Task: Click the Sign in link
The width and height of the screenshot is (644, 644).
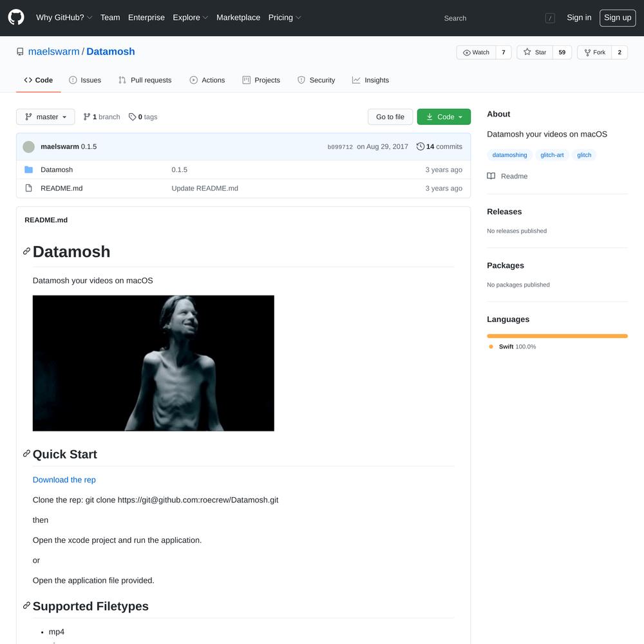Action: click(x=579, y=17)
